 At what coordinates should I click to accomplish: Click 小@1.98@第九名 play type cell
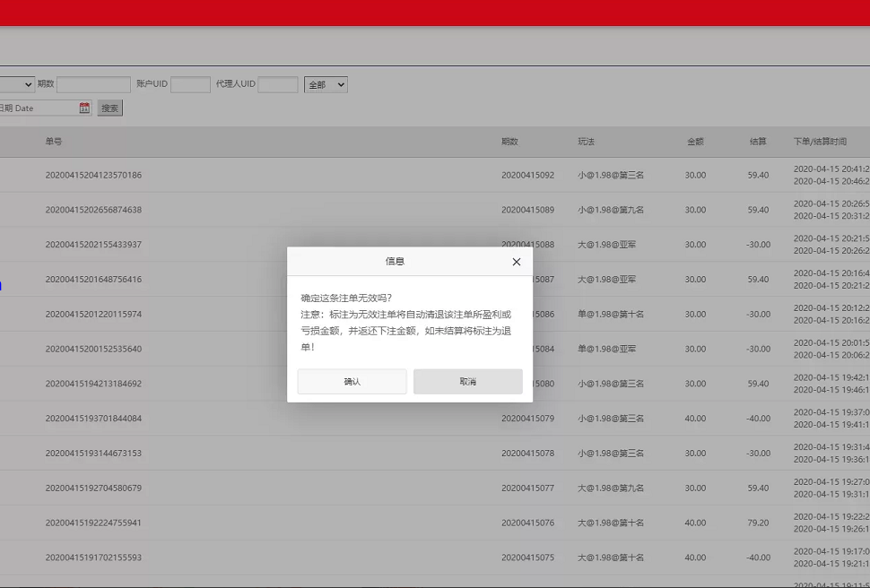pos(610,210)
